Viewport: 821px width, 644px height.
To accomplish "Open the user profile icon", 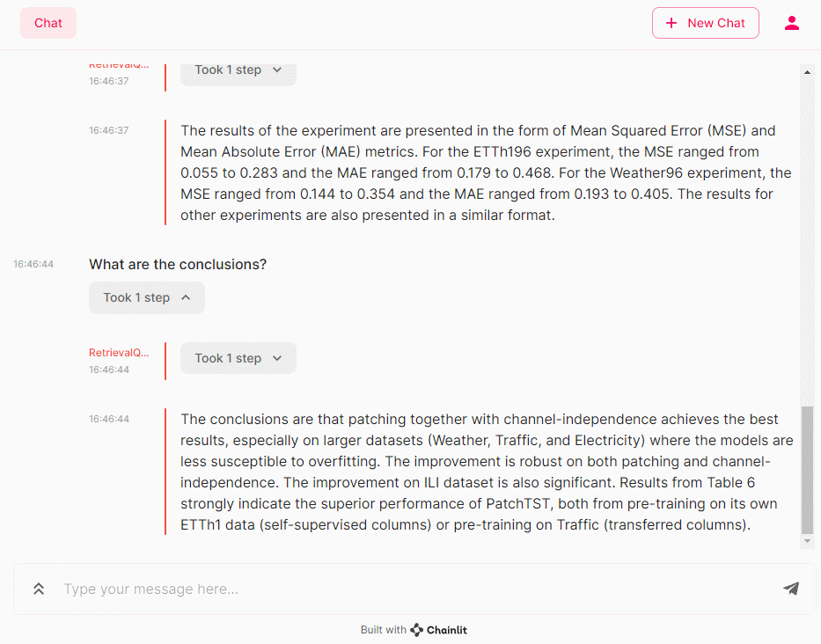I will point(792,24).
